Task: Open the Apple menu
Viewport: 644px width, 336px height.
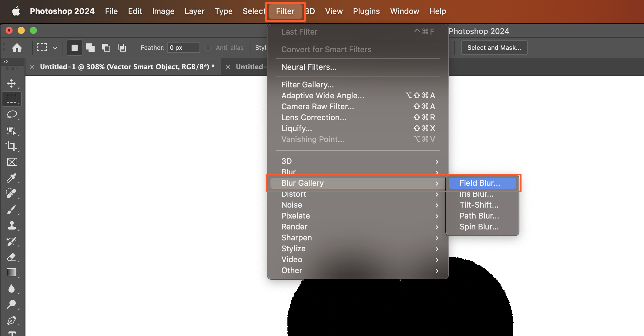Action: 16,11
